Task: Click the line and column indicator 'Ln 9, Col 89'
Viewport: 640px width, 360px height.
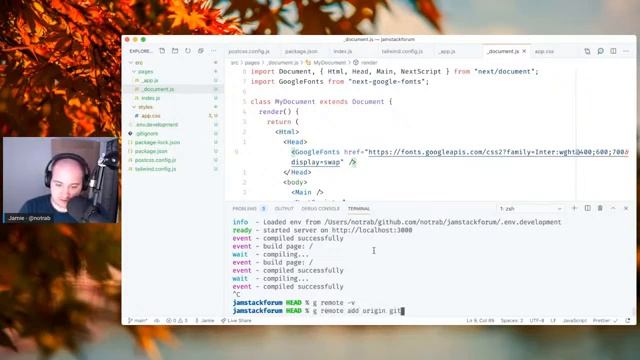Action: tap(480, 321)
